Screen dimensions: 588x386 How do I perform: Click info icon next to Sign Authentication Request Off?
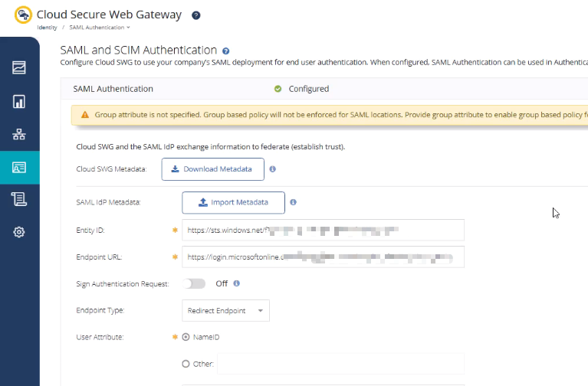237,283
